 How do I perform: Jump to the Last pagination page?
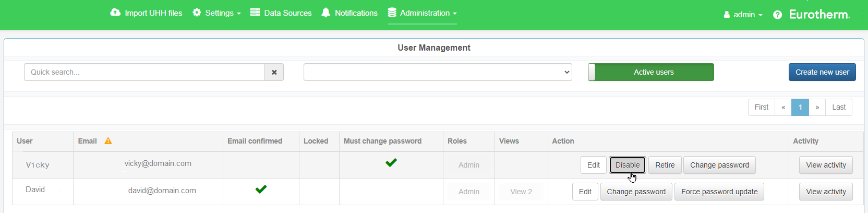[x=838, y=107]
